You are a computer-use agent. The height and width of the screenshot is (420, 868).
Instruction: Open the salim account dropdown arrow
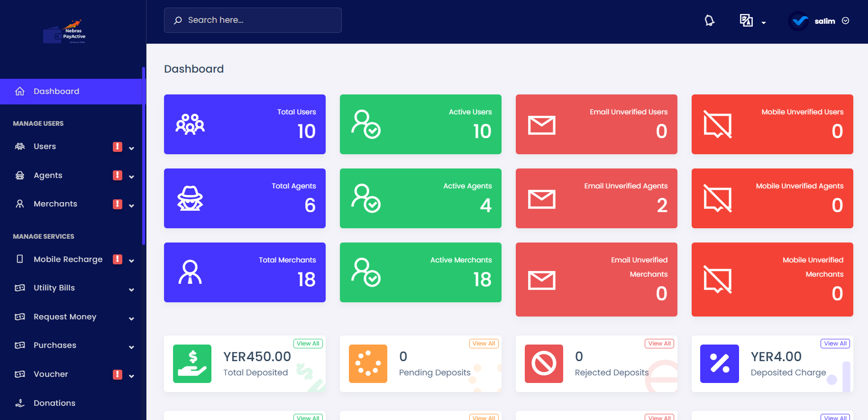845,21
